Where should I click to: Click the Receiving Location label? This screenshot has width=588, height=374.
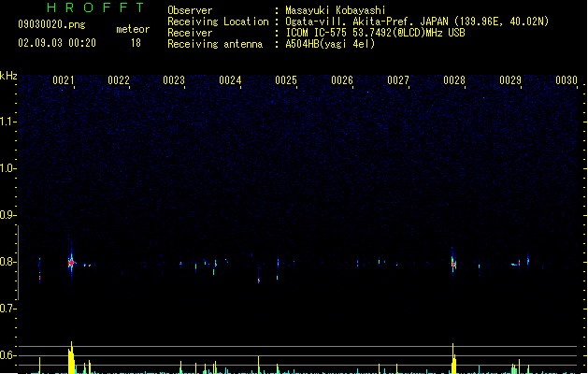click(218, 22)
